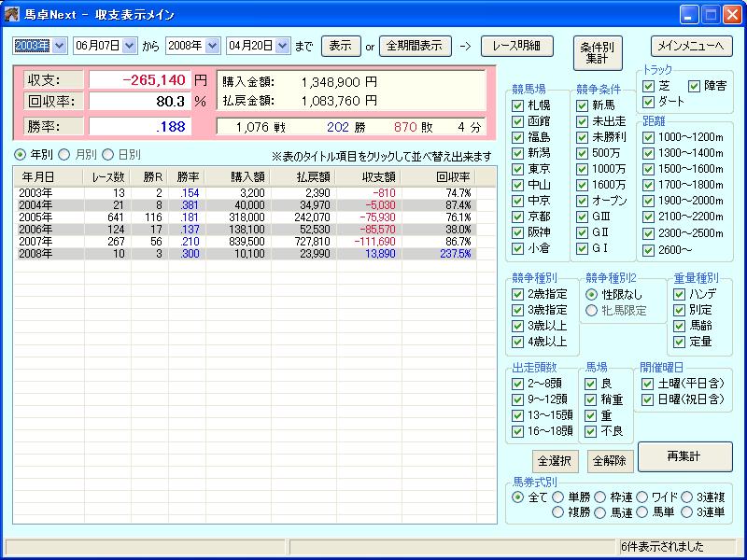747x560 pixels.
Task: Select the 月別 radio button
Action: (64, 155)
